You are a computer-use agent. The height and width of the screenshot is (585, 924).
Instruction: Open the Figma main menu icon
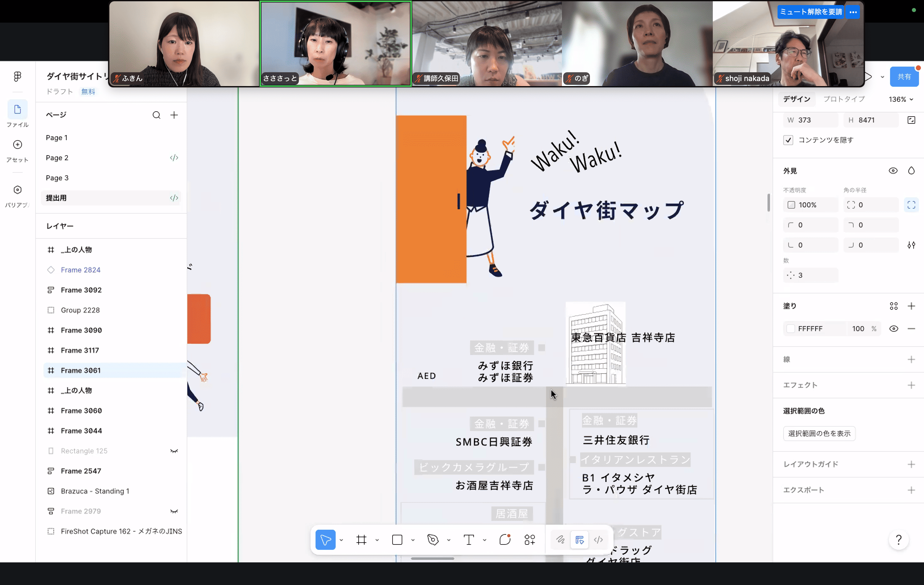(17, 76)
